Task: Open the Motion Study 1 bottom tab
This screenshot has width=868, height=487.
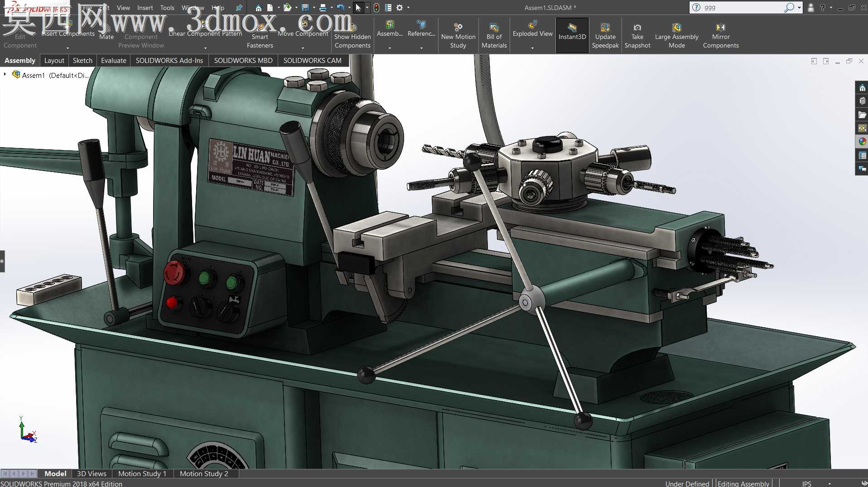Action: point(142,473)
